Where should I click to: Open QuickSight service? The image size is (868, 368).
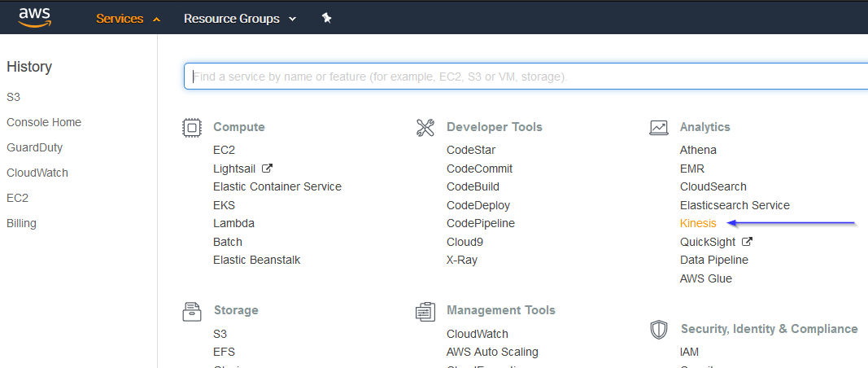coord(708,242)
